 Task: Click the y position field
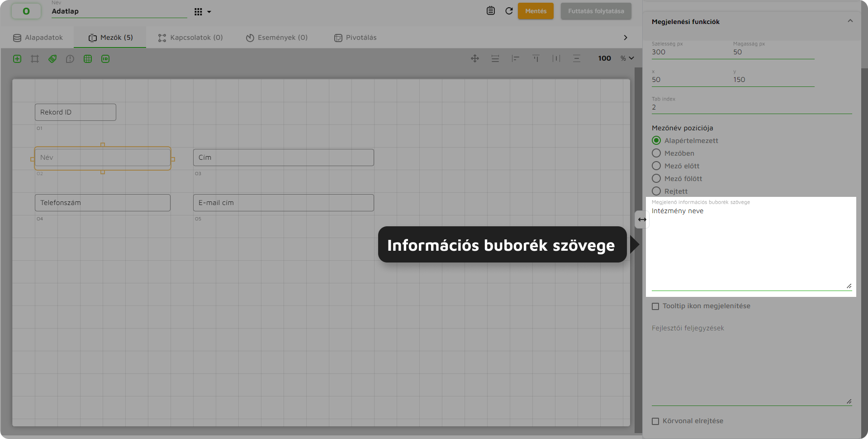[773, 80]
